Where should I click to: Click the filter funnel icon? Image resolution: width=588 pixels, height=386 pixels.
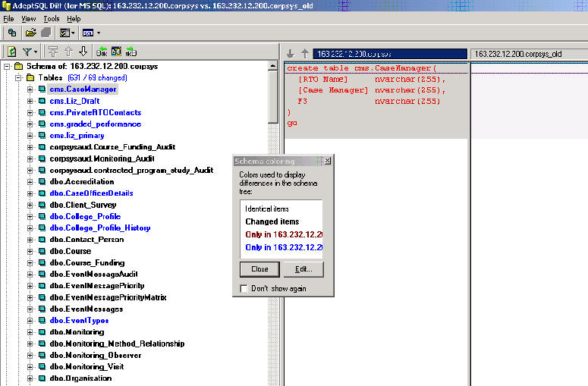(x=27, y=52)
